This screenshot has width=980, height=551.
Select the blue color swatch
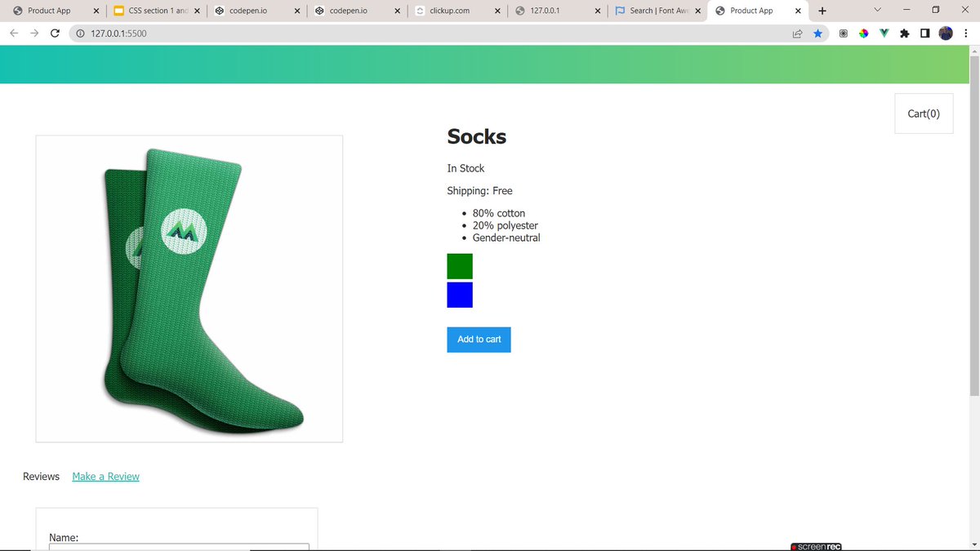(x=460, y=295)
